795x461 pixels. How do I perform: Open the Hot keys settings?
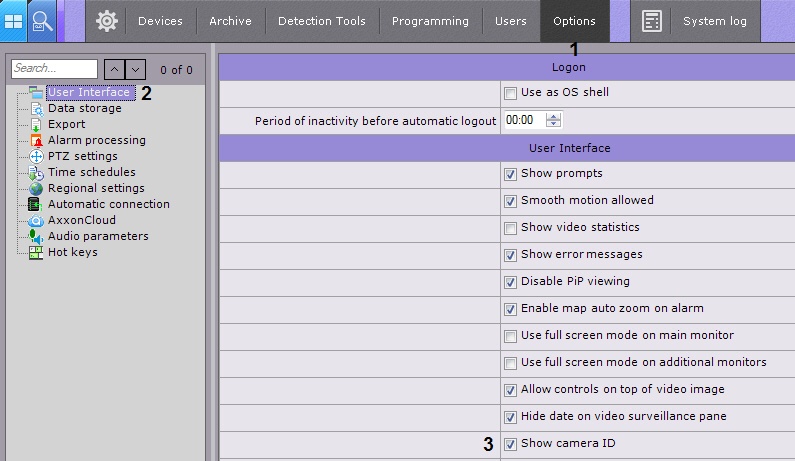pos(72,252)
